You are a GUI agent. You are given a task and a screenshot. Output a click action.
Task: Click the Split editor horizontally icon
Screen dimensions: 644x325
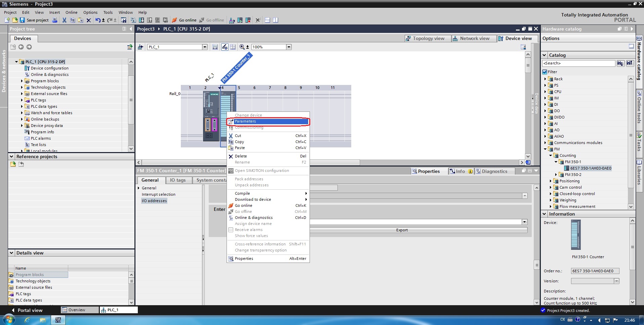[268, 20]
